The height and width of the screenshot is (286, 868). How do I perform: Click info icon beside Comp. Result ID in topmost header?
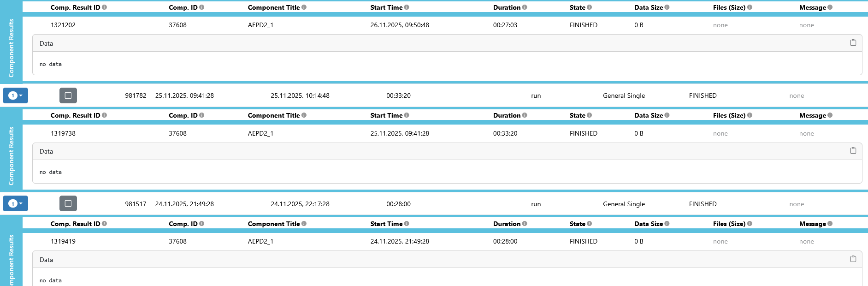[104, 7]
